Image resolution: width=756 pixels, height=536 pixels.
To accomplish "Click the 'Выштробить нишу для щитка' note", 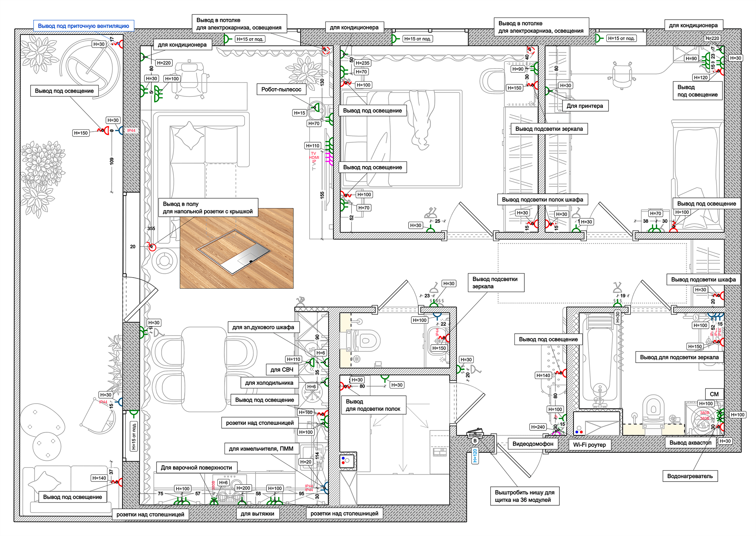I will (524, 496).
